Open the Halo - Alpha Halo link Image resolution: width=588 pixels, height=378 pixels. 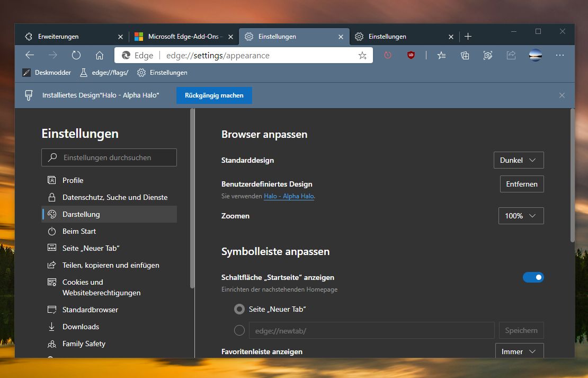click(289, 196)
